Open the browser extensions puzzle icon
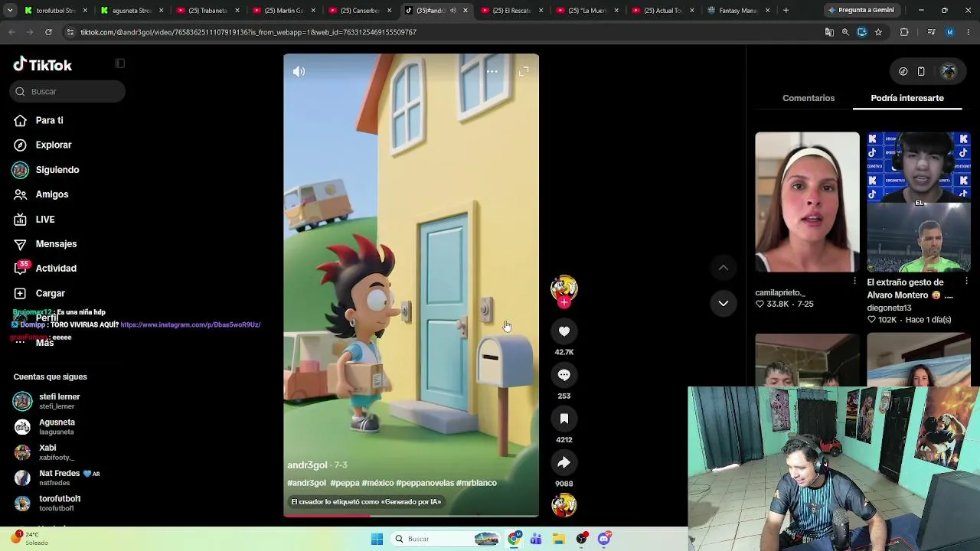This screenshot has height=551, width=980. tap(904, 32)
